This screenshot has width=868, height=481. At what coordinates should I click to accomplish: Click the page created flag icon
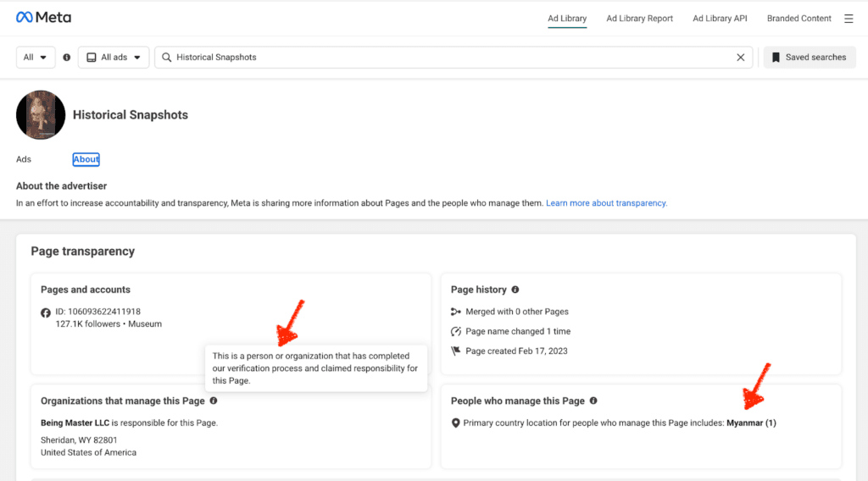[455, 351]
